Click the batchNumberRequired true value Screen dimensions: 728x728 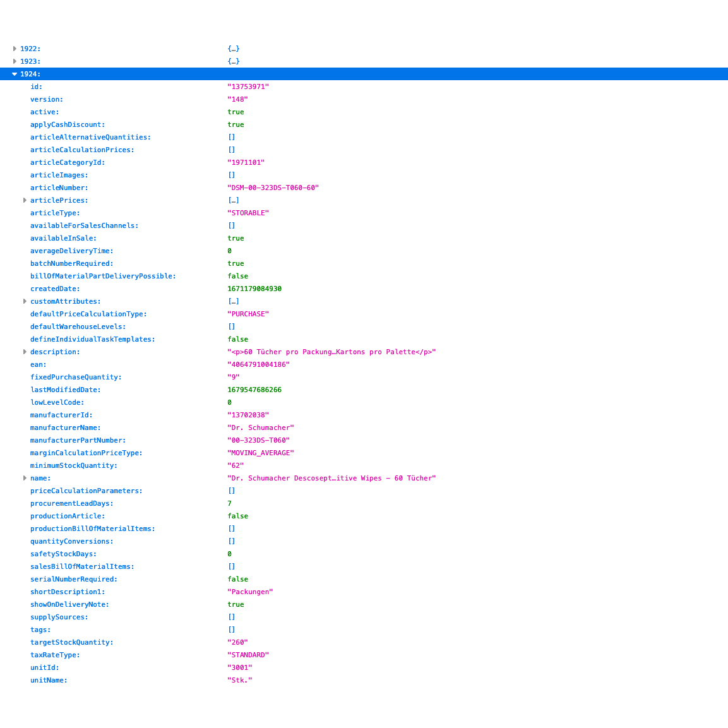pyautogui.click(x=236, y=263)
